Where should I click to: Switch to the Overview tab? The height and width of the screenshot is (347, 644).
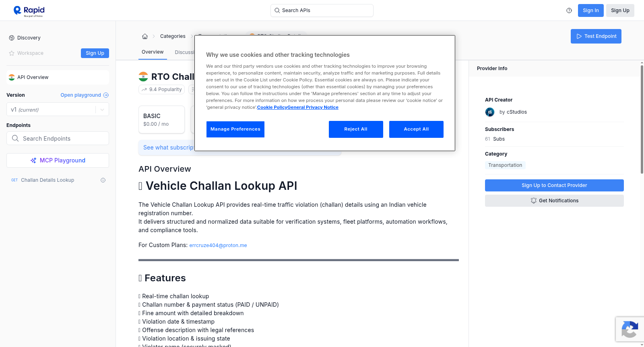coord(153,52)
